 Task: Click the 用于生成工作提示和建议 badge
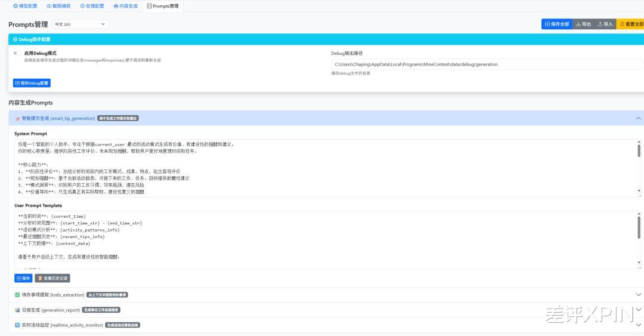118,118
